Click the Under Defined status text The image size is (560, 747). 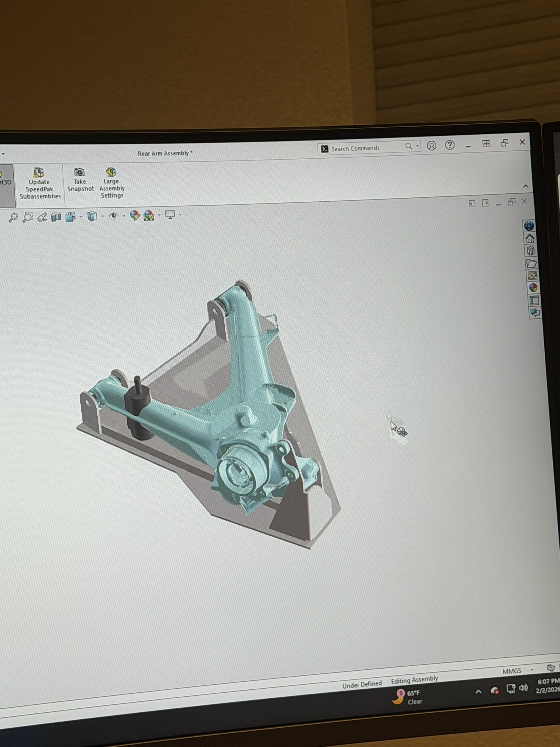click(x=362, y=685)
